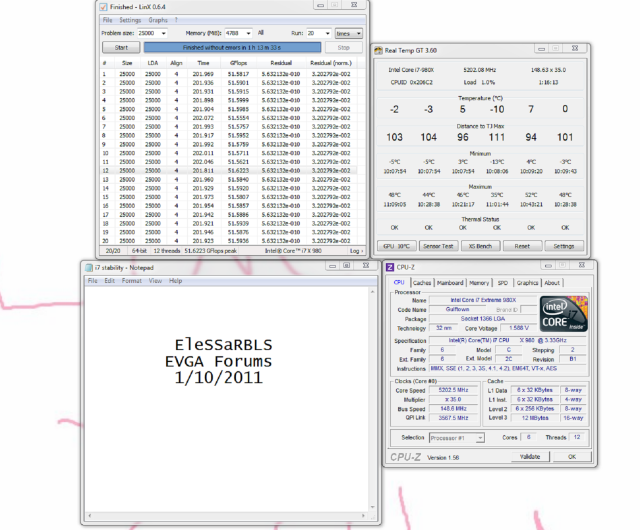Click the LinX title bar app icon
This screenshot has width=640, height=530.
point(105,6)
